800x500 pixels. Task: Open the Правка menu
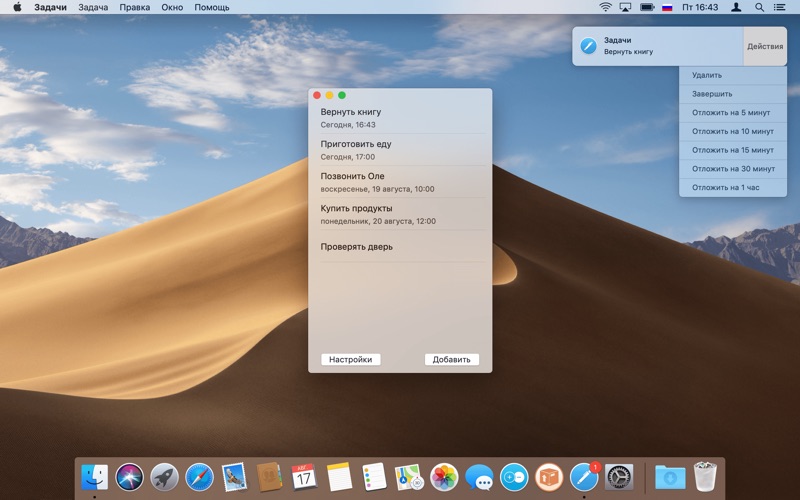coord(135,7)
